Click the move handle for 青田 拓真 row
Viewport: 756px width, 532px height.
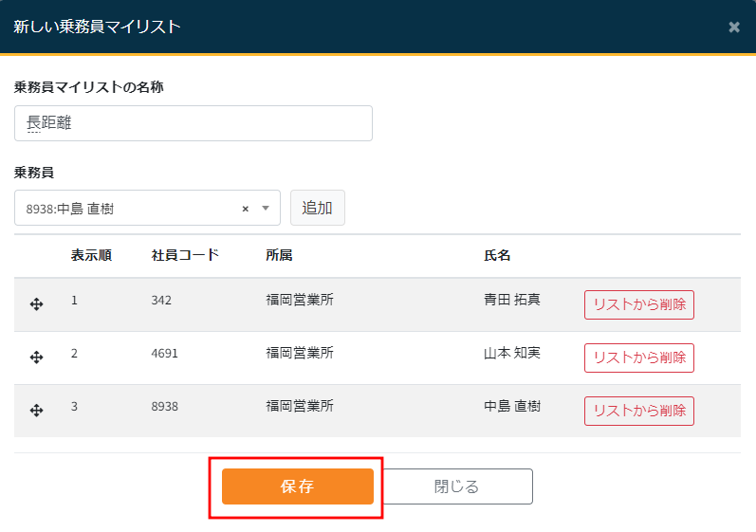(x=37, y=304)
